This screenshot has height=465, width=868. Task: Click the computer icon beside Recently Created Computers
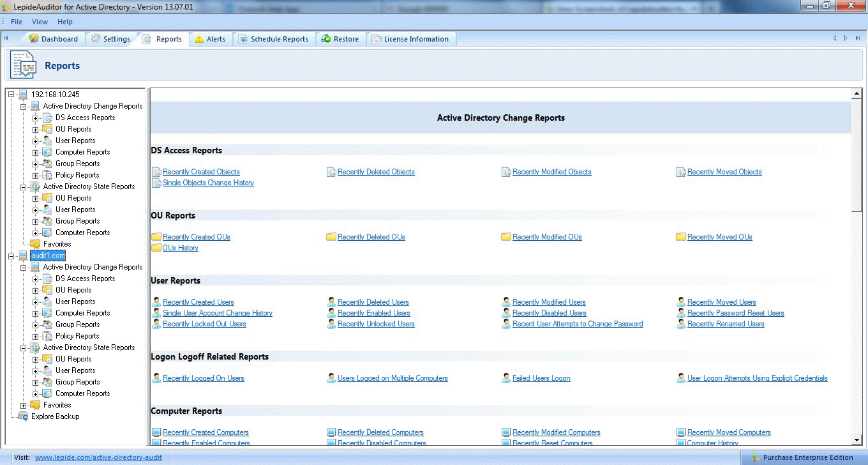tap(156, 432)
